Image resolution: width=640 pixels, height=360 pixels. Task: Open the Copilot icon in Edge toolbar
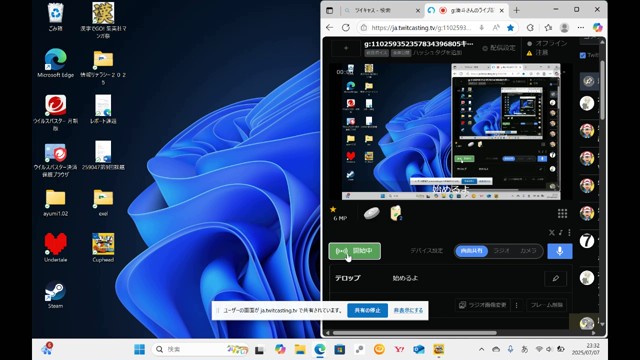tap(598, 27)
